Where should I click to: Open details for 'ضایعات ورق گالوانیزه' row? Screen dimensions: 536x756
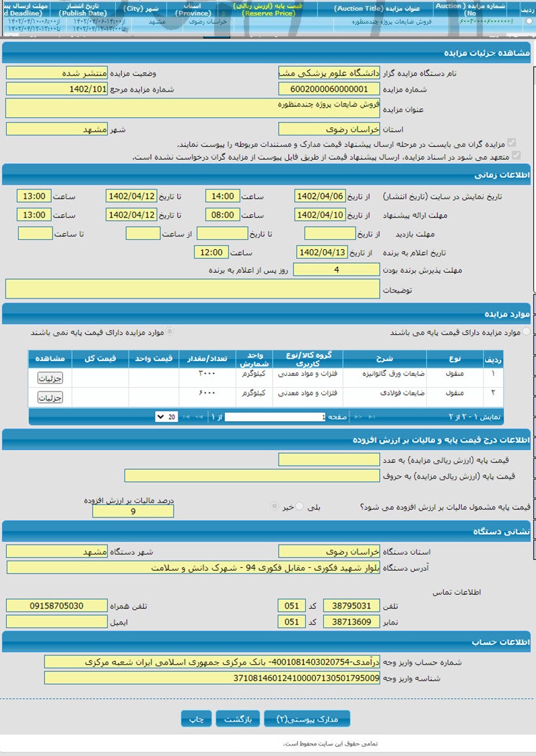coord(50,379)
